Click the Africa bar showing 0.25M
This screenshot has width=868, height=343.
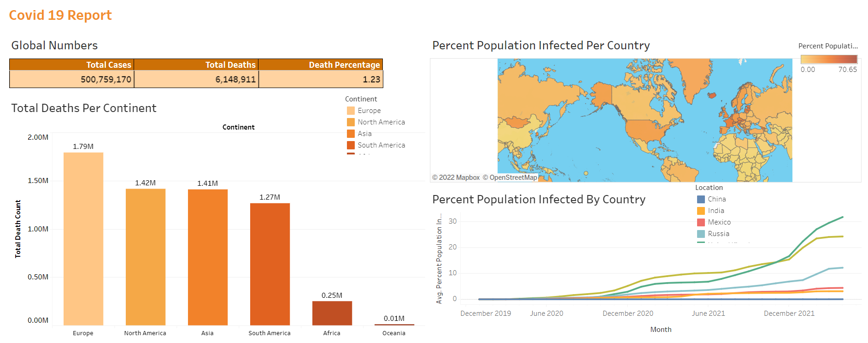pos(332,313)
